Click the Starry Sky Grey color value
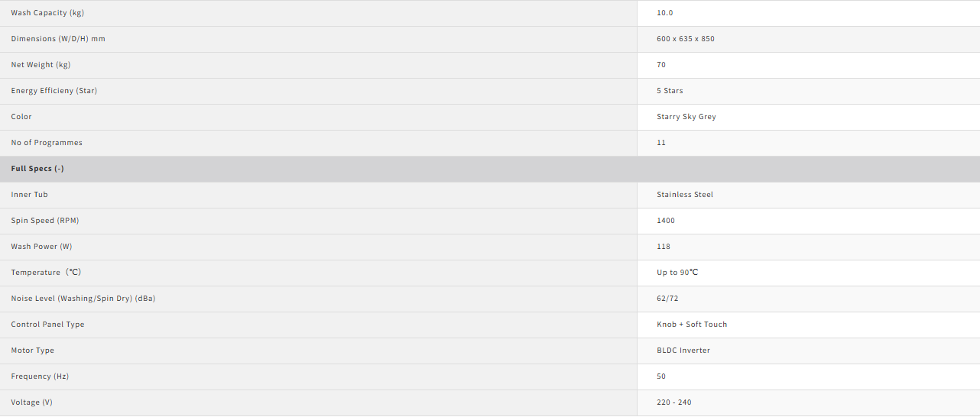 click(686, 117)
